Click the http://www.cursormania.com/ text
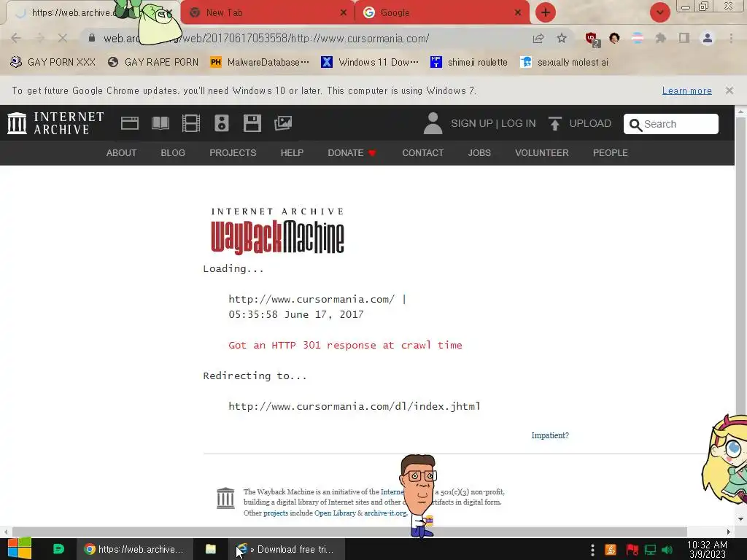Image resolution: width=747 pixels, height=560 pixels. tap(311, 299)
